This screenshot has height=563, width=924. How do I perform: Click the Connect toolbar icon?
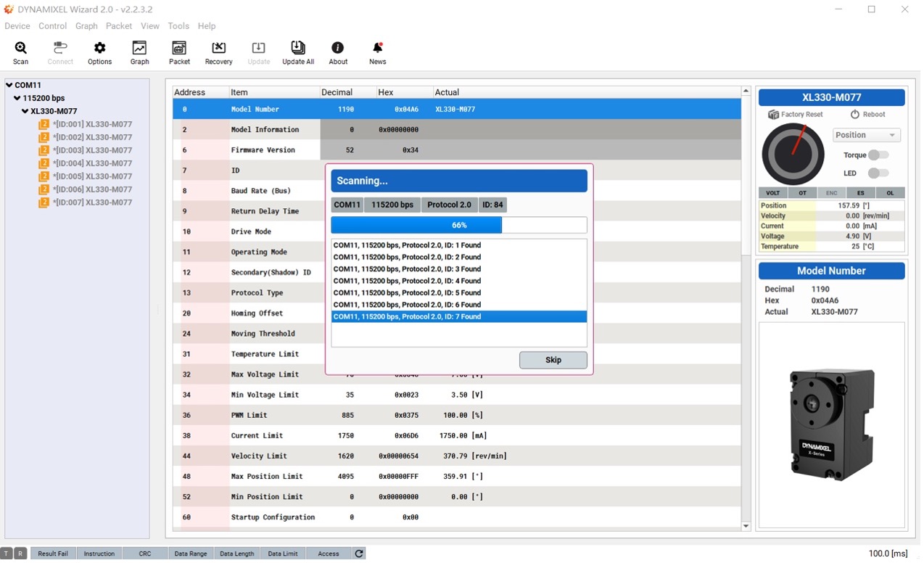tap(60, 52)
